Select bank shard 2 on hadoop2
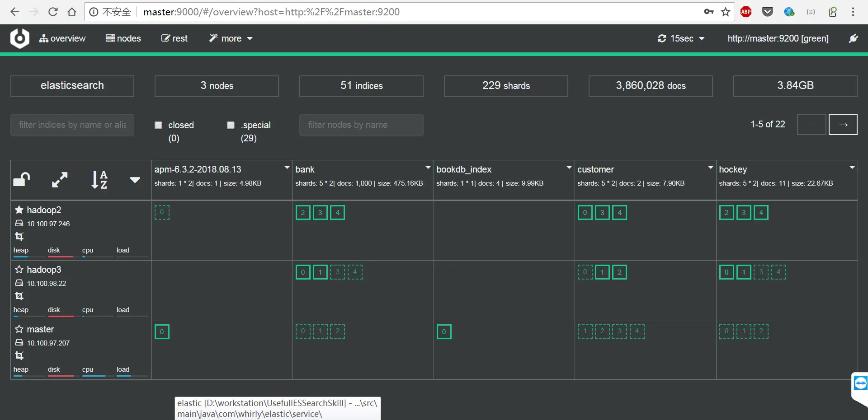868x420 pixels. [303, 213]
